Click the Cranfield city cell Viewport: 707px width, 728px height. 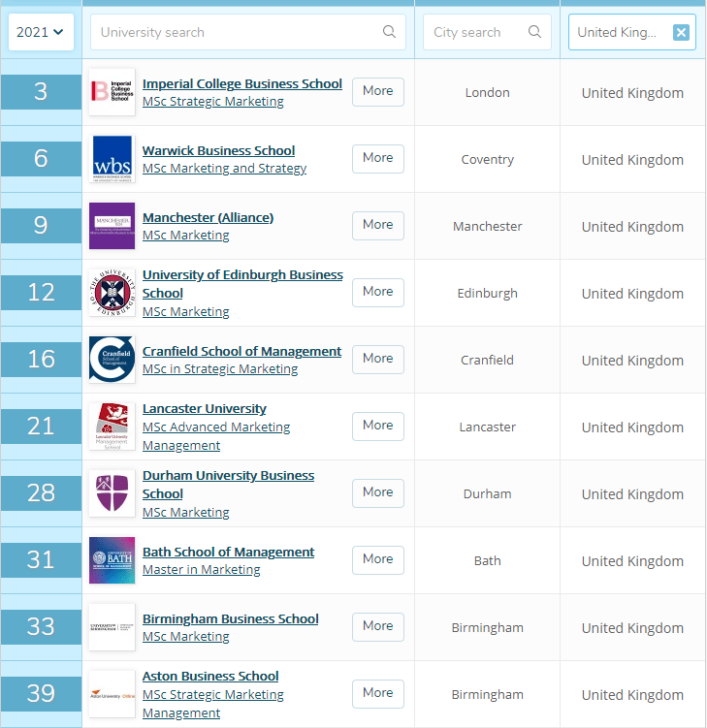click(x=487, y=360)
